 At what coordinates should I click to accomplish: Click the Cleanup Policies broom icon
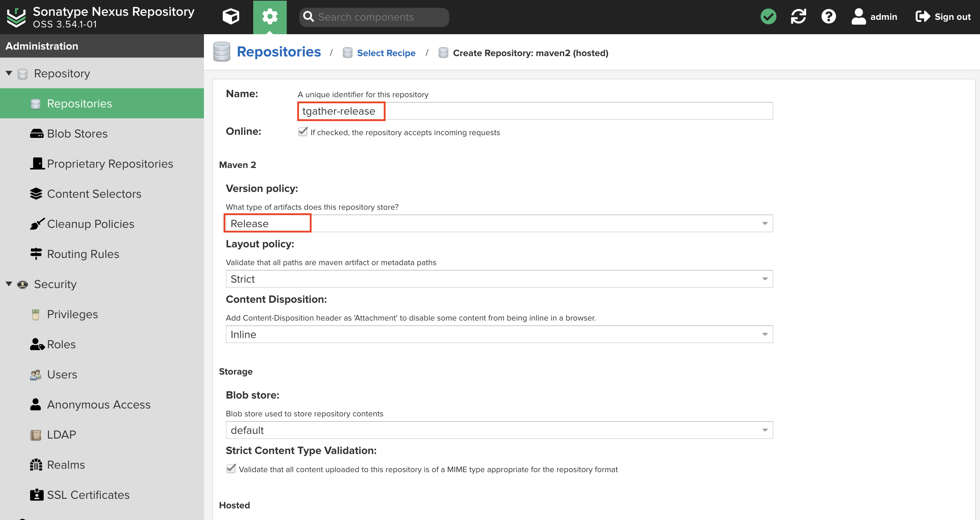coord(37,224)
